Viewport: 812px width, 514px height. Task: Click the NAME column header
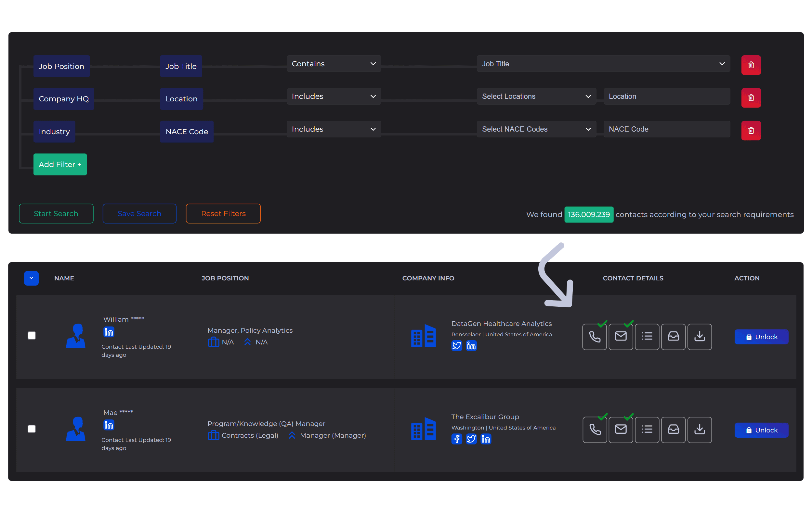pos(64,278)
